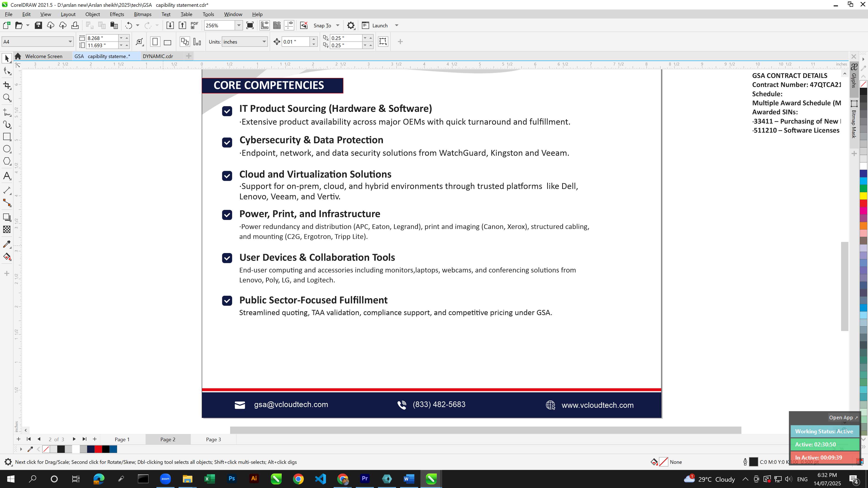Open the Object menu
This screenshot has height=488, width=868.
pos(93,14)
